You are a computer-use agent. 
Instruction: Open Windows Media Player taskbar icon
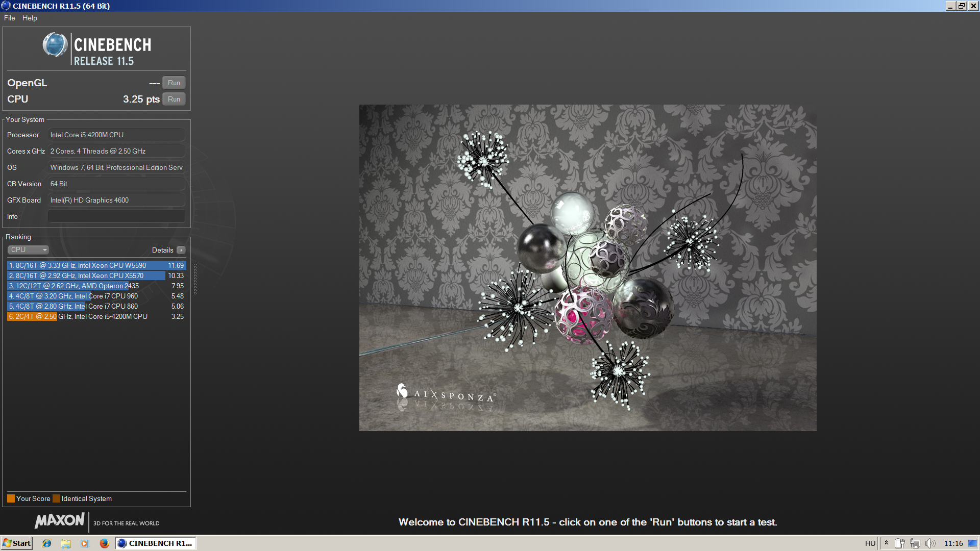[x=85, y=543]
